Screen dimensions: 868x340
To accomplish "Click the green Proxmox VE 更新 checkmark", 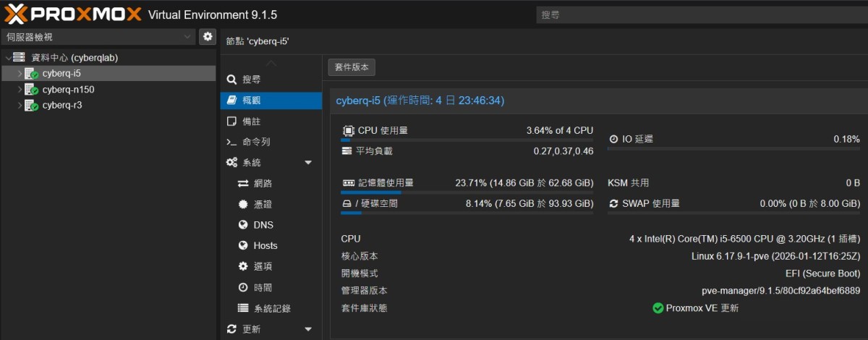I will (x=658, y=308).
